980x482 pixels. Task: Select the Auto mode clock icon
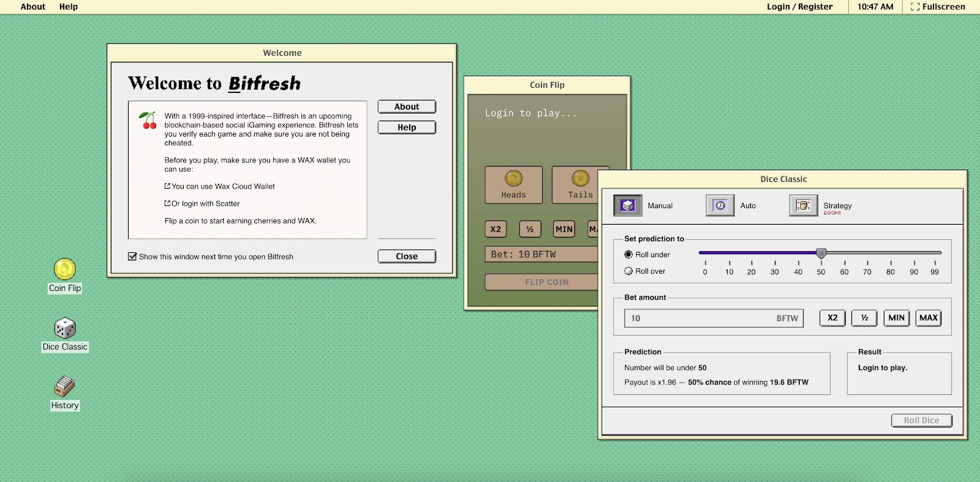(x=720, y=205)
